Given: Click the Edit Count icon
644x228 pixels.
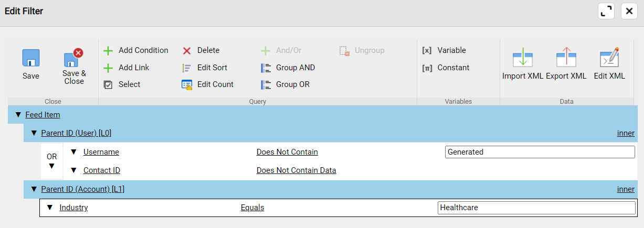Looking at the screenshot, I should (x=187, y=85).
